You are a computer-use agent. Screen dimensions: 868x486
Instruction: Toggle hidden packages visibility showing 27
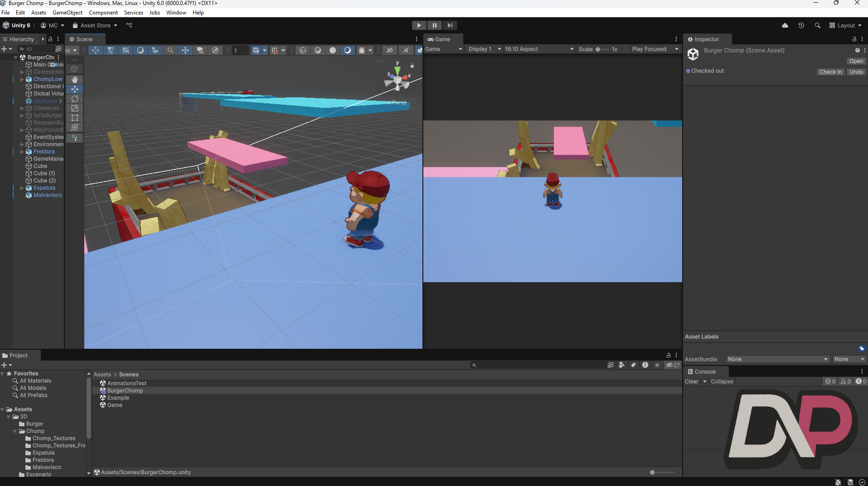pos(673,365)
